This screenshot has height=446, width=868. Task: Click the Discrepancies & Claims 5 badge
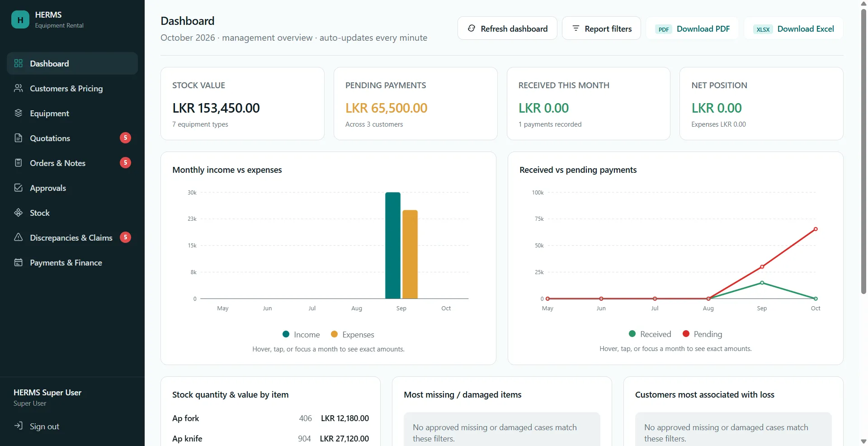click(x=125, y=237)
